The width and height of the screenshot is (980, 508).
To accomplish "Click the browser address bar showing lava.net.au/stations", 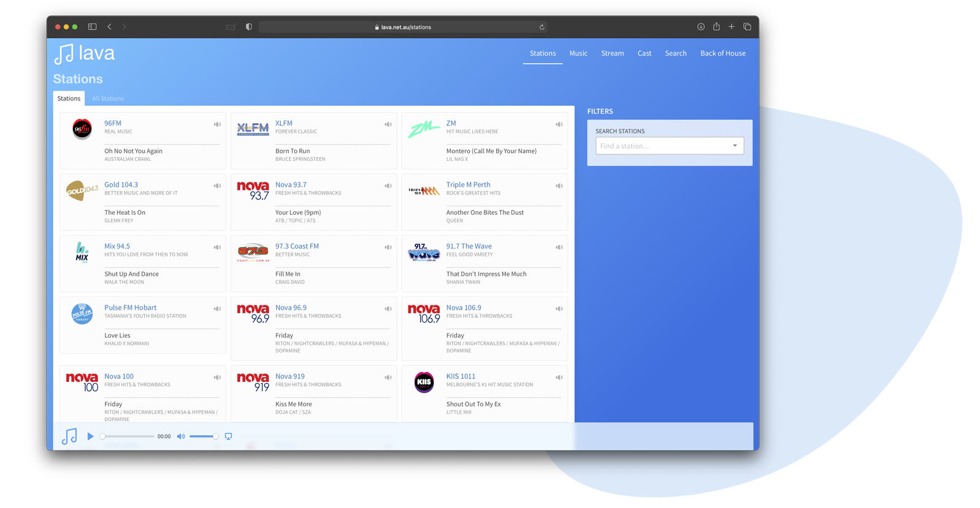I will pyautogui.click(x=402, y=27).
